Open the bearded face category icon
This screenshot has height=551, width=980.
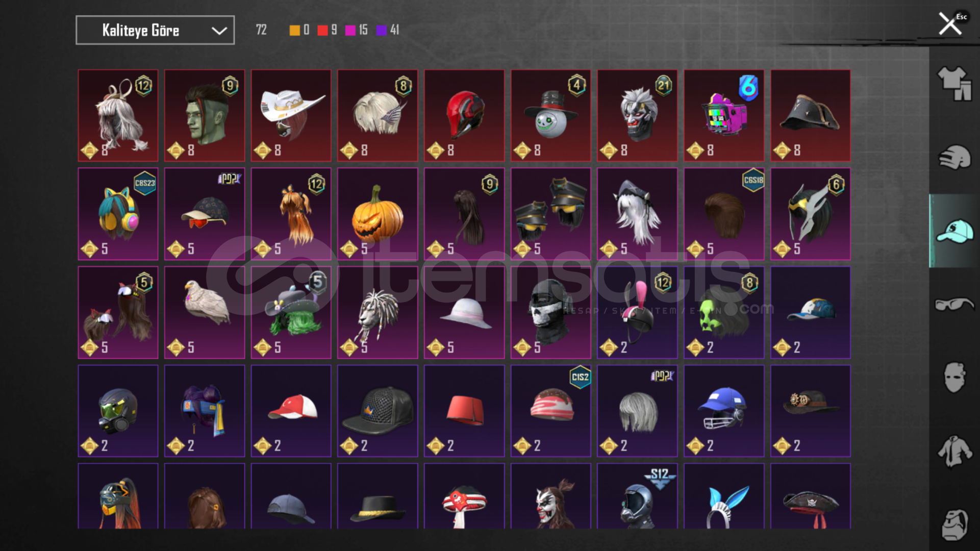coord(954,524)
